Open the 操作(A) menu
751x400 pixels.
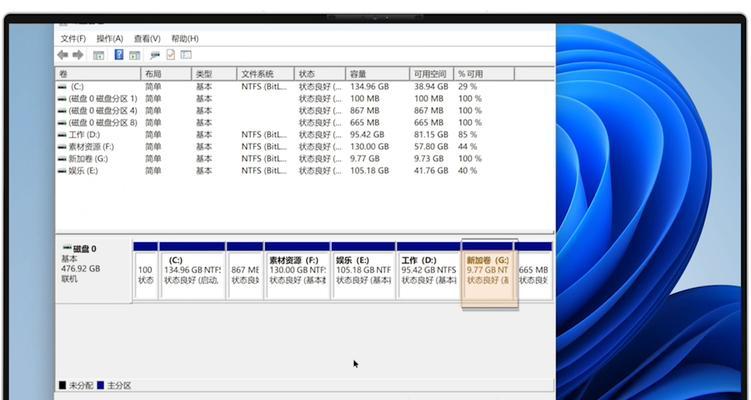click(110, 38)
